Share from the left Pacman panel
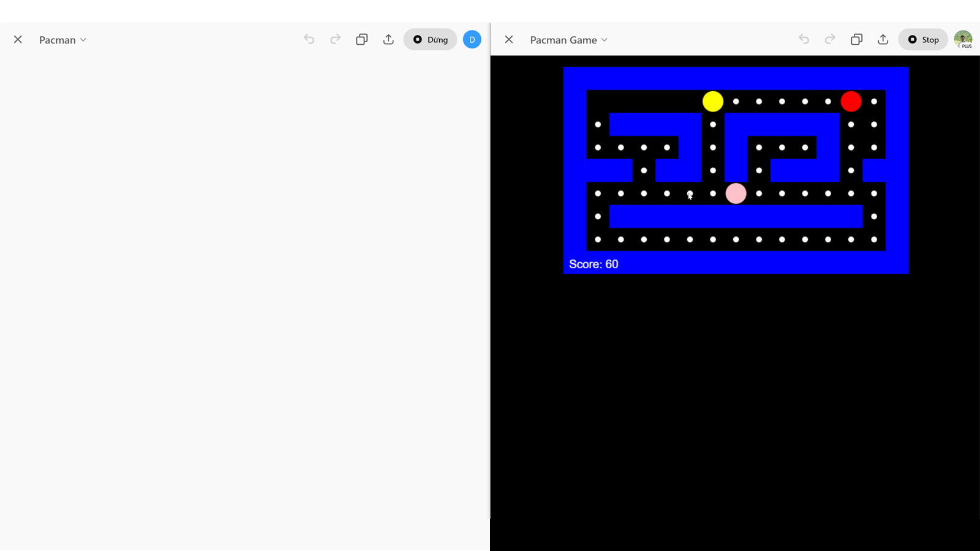 (x=388, y=40)
